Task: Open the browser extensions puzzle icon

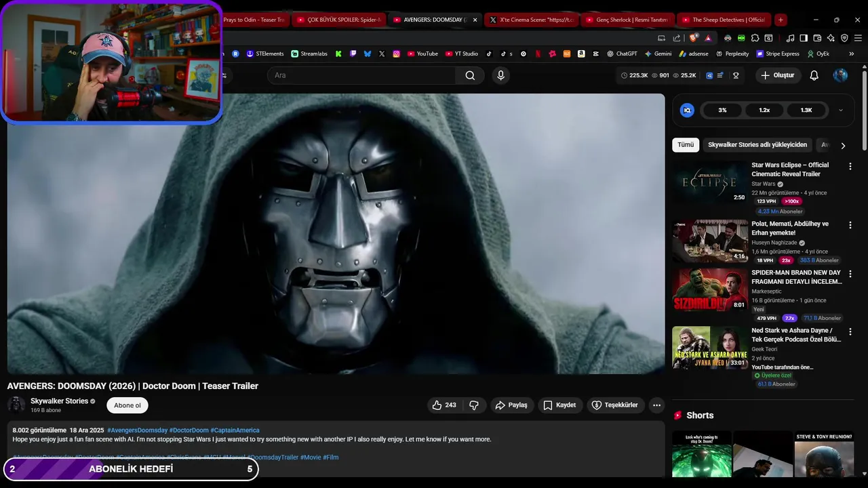Action: [755, 38]
